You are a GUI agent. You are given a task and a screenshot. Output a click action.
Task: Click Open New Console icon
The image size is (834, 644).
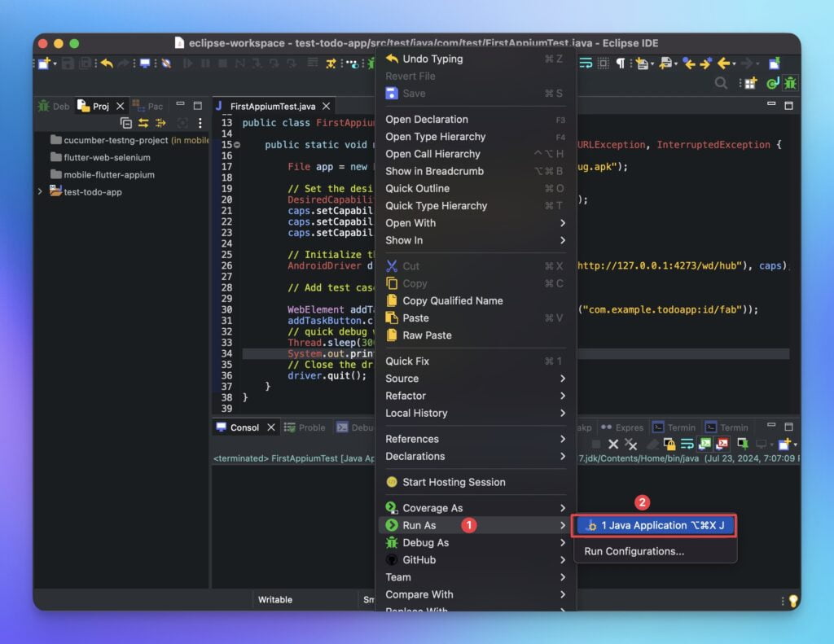tap(784, 444)
